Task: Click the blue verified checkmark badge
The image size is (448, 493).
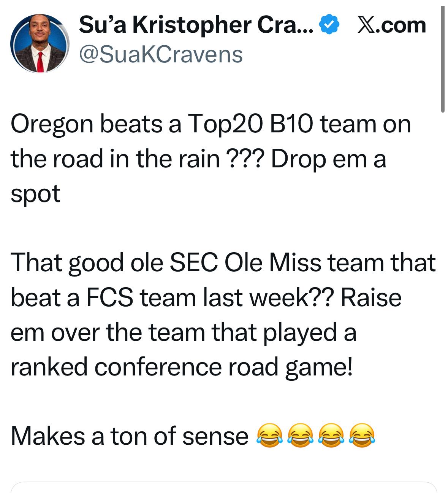Action: (x=329, y=25)
